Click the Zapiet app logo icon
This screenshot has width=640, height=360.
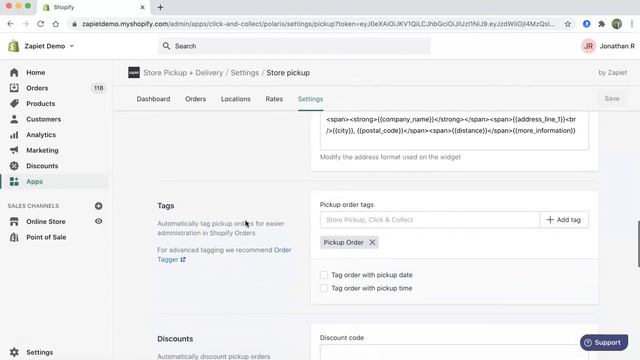pos(133,73)
